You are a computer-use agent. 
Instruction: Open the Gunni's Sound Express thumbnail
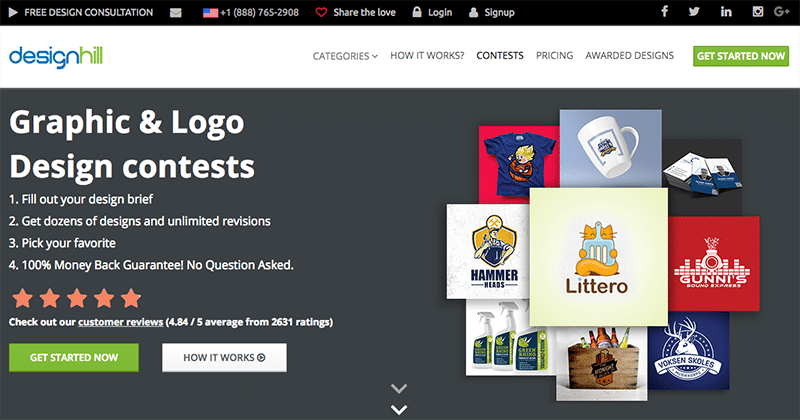[x=714, y=264]
